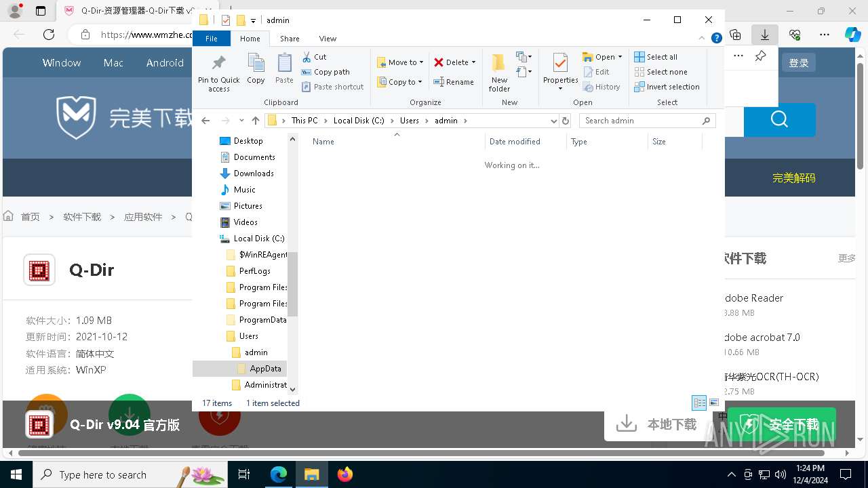Open the address bar history dropdown
Screen dimensions: 868x488
coord(554,121)
